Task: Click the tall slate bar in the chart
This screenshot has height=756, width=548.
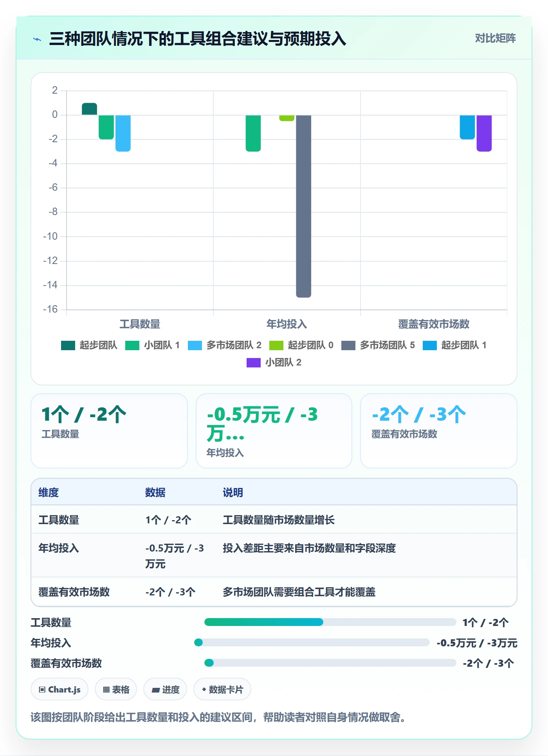Action: (304, 206)
